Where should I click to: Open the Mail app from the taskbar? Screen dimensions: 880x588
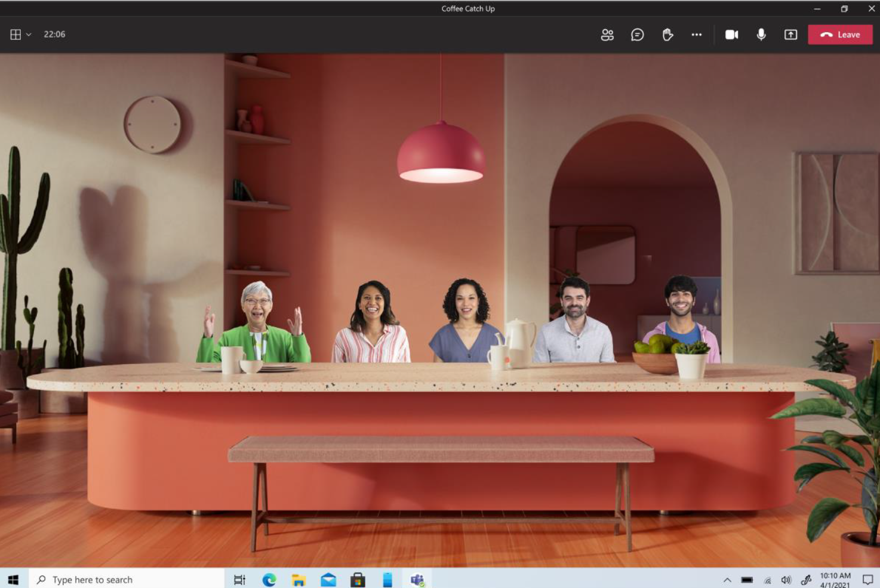click(328, 580)
